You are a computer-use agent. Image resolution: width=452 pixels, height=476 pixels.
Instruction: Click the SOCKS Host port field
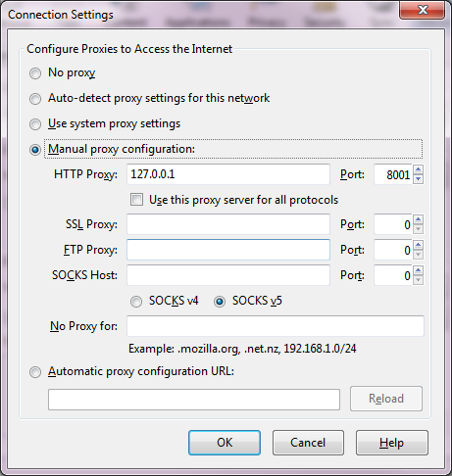(x=393, y=275)
